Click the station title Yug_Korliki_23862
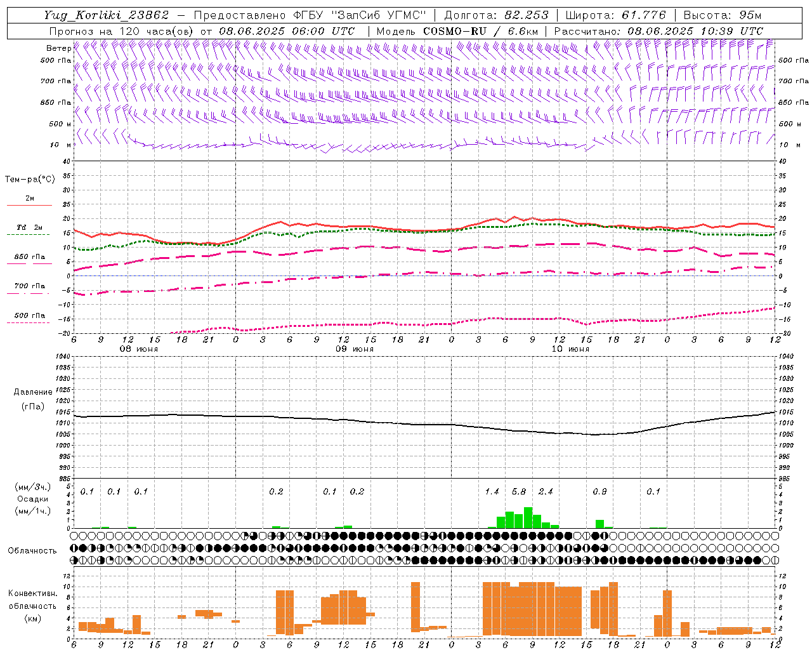Viewport: 812px width, 650px height. [106, 15]
